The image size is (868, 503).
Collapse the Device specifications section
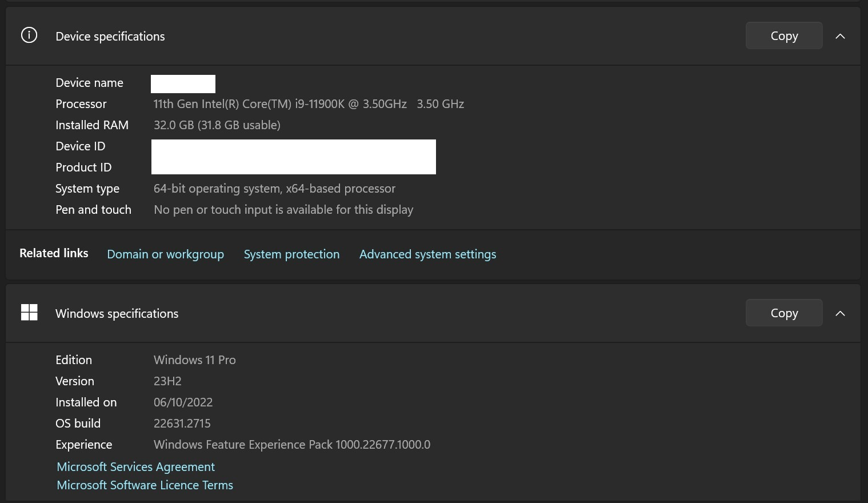point(839,36)
